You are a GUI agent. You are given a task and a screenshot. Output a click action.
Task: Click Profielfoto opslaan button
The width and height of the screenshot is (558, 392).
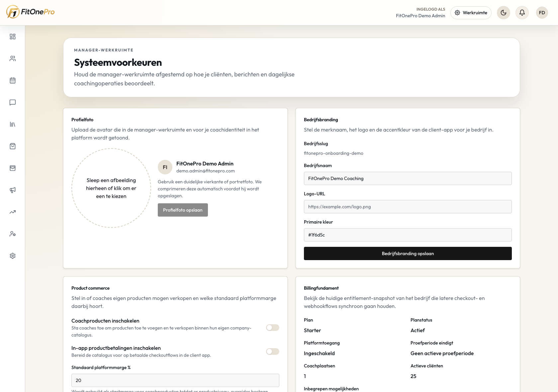point(183,210)
